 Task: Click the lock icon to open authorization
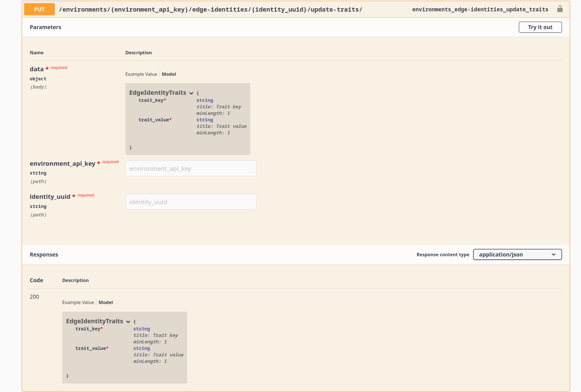click(560, 9)
